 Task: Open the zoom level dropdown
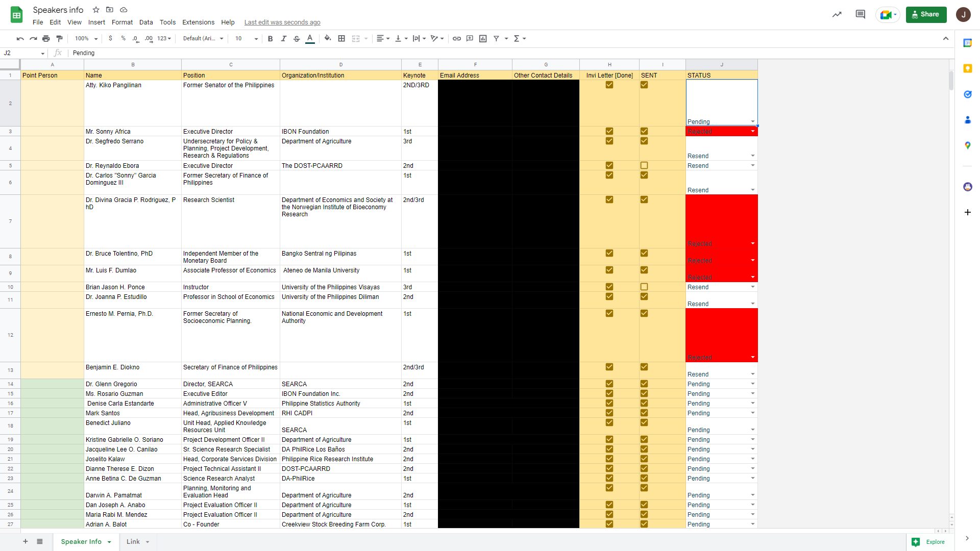click(x=95, y=39)
